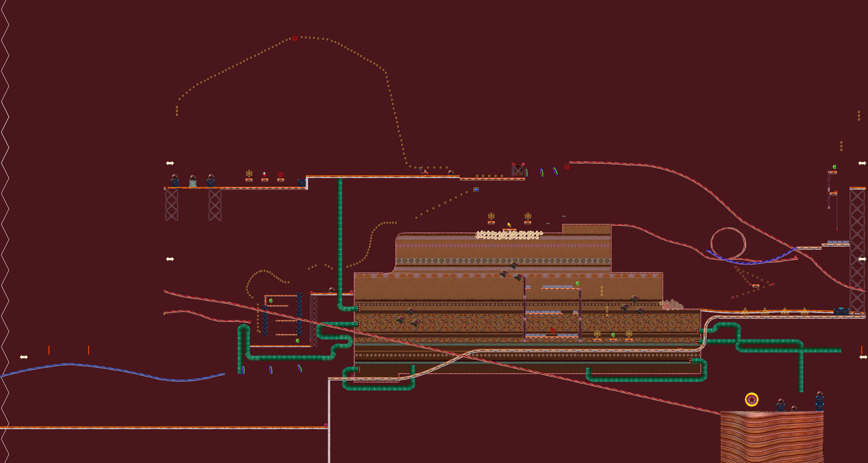The image size is (868, 463).
Task: Click robot on upper walkway right of crab
Action: coord(451,173)
